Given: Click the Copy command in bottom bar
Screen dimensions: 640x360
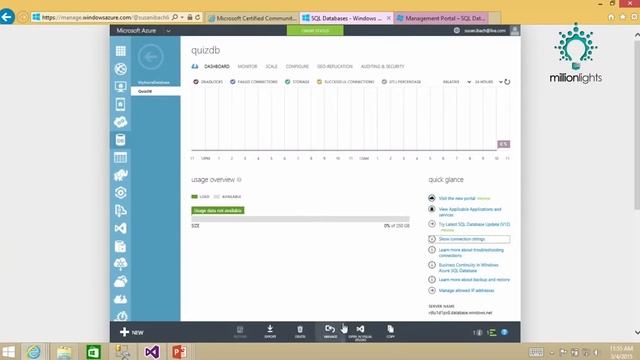Looking at the screenshot, I should click(x=391, y=332).
